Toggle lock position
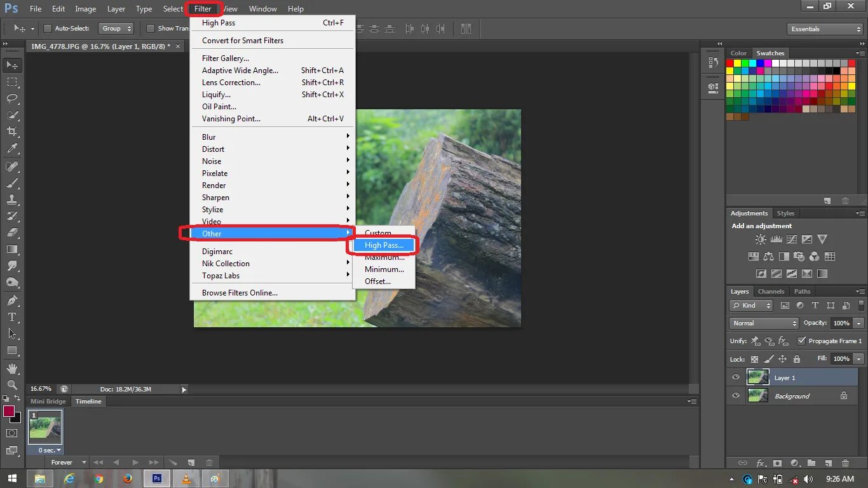Screen dimensions: 868x488 [783, 359]
